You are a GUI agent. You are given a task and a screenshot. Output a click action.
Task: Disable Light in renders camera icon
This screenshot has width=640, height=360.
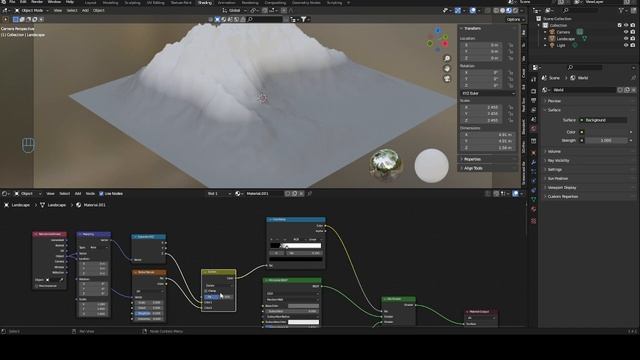(633, 45)
